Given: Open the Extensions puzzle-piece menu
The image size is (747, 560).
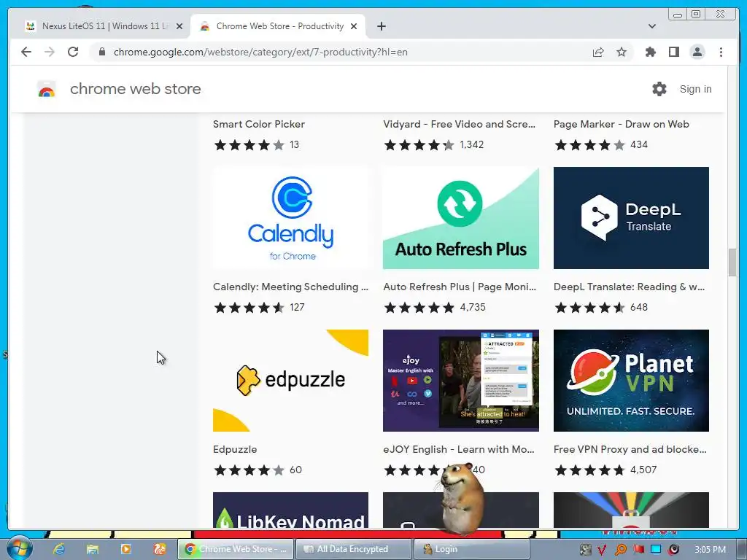Looking at the screenshot, I should 650,52.
